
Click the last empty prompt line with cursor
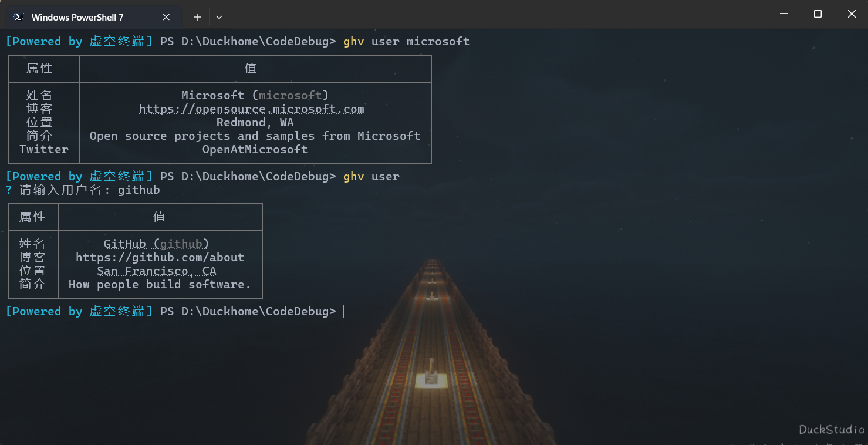[175, 311]
